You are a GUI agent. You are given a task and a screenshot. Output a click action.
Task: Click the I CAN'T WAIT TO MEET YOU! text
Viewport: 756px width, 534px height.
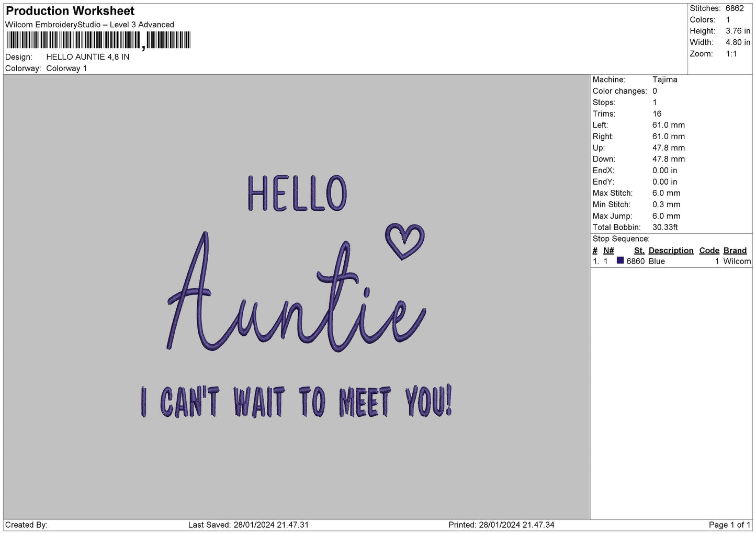point(296,402)
